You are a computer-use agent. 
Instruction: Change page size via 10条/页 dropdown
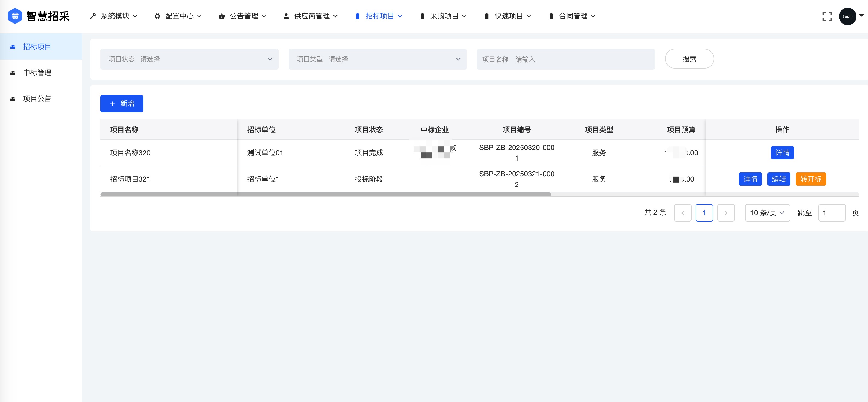pyautogui.click(x=767, y=213)
